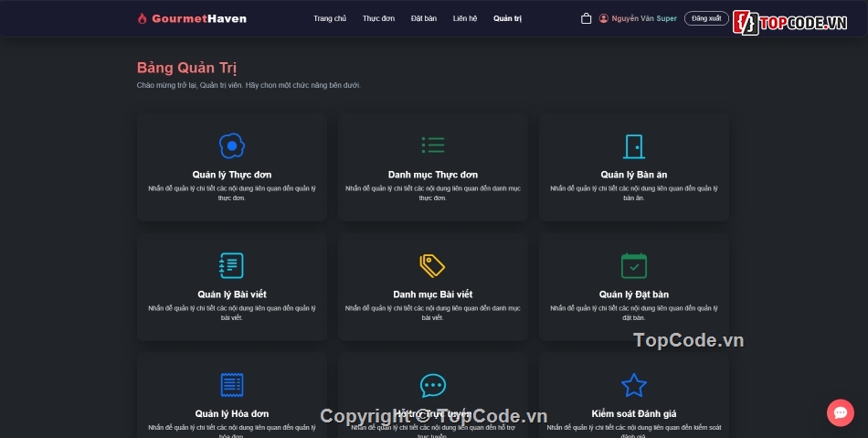This screenshot has height=438, width=868.
Task: Click the description under Danh mục Bài viết
Action: (433, 313)
